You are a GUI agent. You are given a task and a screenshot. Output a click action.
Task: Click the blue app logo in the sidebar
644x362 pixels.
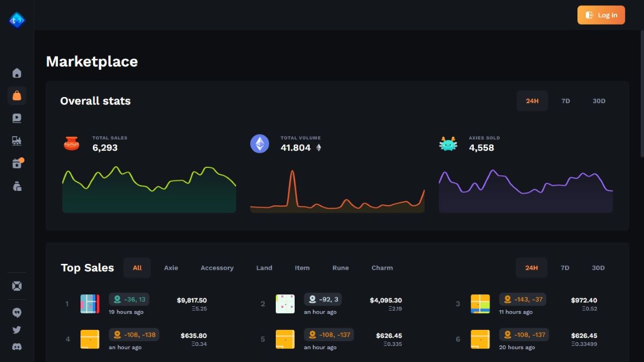click(x=17, y=20)
